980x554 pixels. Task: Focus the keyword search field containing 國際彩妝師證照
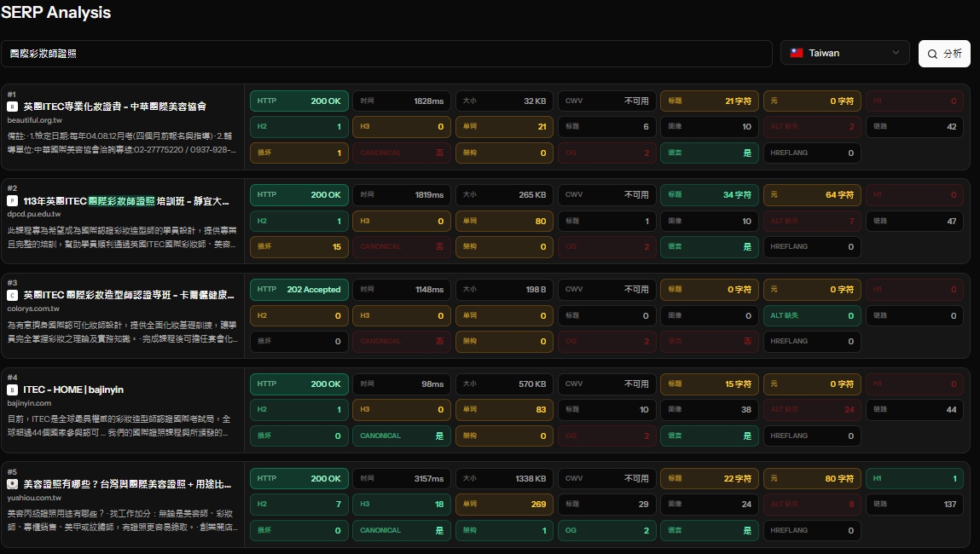click(386, 54)
